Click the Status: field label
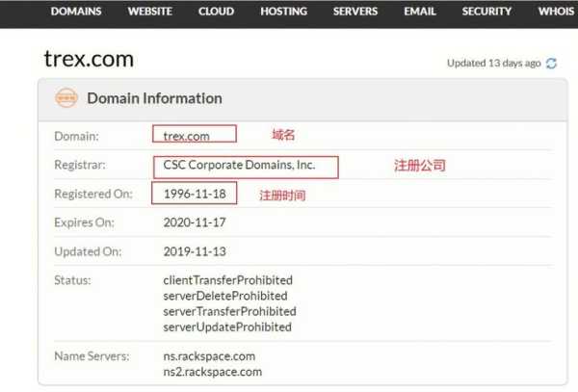 click(72, 280)
